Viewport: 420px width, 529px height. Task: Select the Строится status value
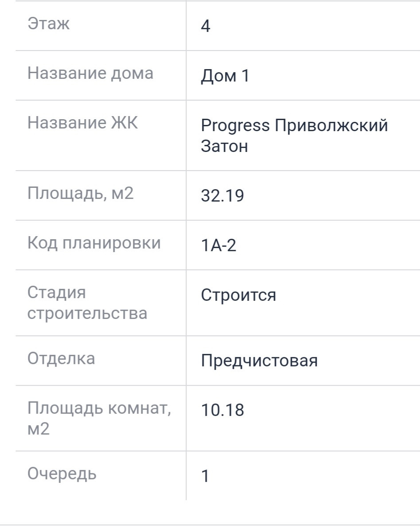point(238,295)
